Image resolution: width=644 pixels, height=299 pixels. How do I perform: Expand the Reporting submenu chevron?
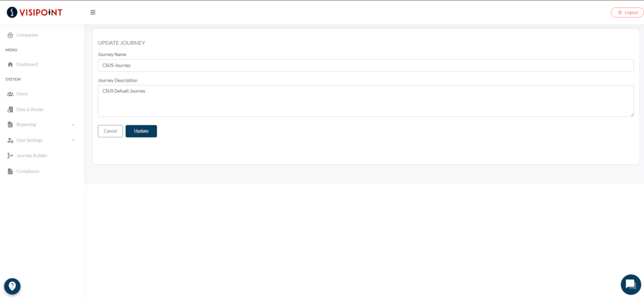click(73, 125)
